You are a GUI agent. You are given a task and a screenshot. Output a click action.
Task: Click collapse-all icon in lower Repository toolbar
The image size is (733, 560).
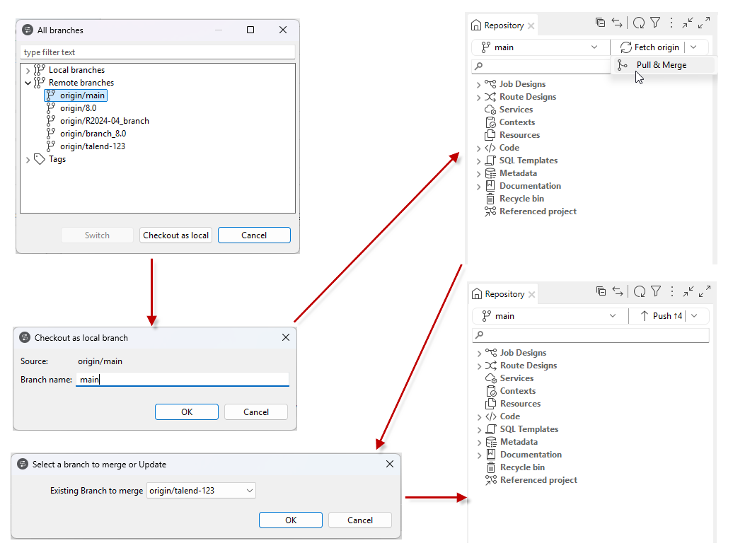(601, 291)
